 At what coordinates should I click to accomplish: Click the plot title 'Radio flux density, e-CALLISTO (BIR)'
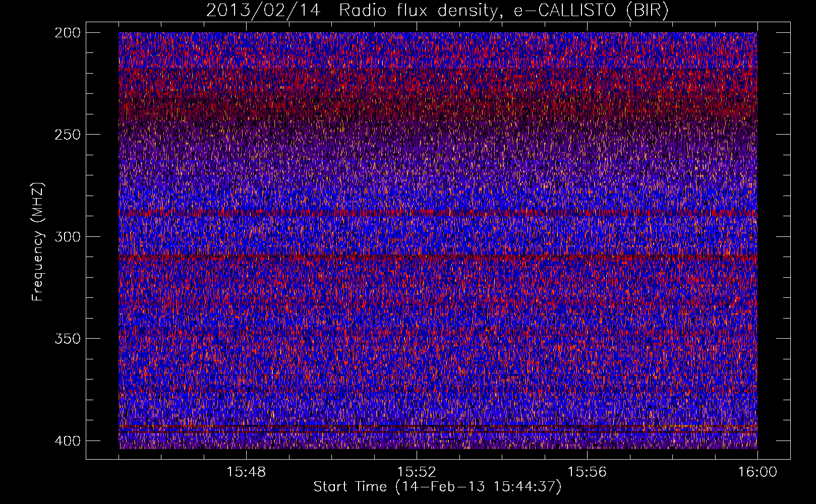pyautogui.click(x=503, y=11)
